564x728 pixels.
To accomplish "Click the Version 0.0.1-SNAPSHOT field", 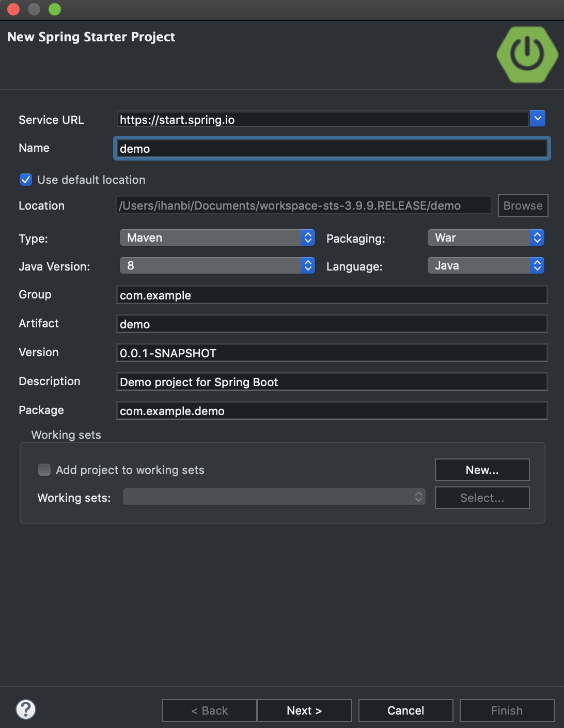I will [x=332, y=353].
